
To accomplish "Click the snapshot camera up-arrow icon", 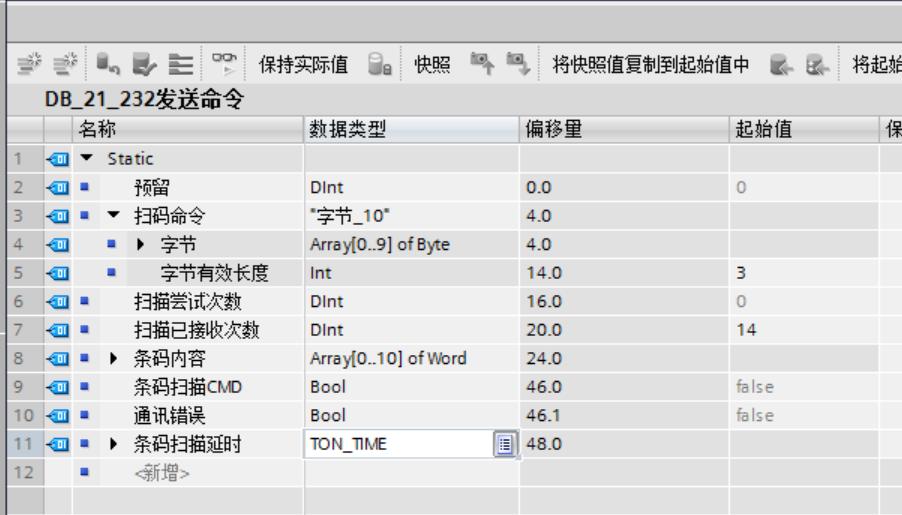I will pyautogui.click(x=482, y=63).
